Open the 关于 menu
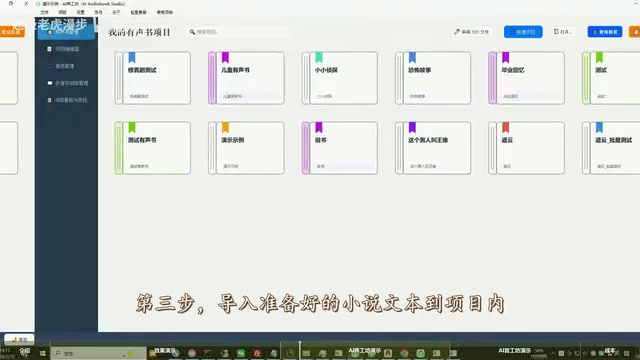The height and width of the screenshot is (360, 640). click(x=116, y=12)
